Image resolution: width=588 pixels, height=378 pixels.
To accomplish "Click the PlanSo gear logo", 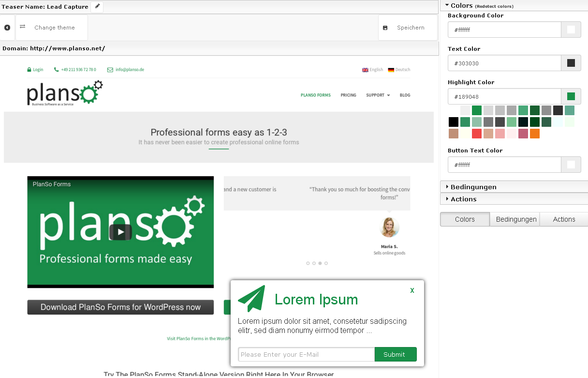I will tap(65, 93).
